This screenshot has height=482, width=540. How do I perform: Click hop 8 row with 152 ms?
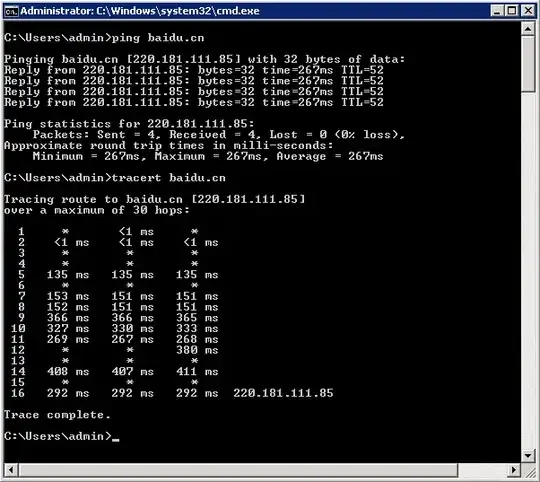[118, 307]
